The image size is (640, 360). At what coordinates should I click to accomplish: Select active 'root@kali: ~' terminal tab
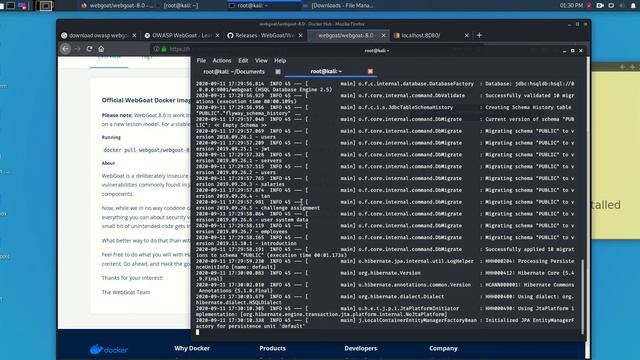click(326, 71)
